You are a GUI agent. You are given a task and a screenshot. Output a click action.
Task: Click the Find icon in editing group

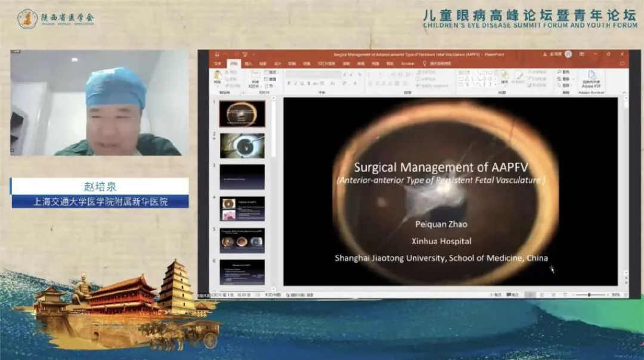pyautogui.click(x=564, y=72)
